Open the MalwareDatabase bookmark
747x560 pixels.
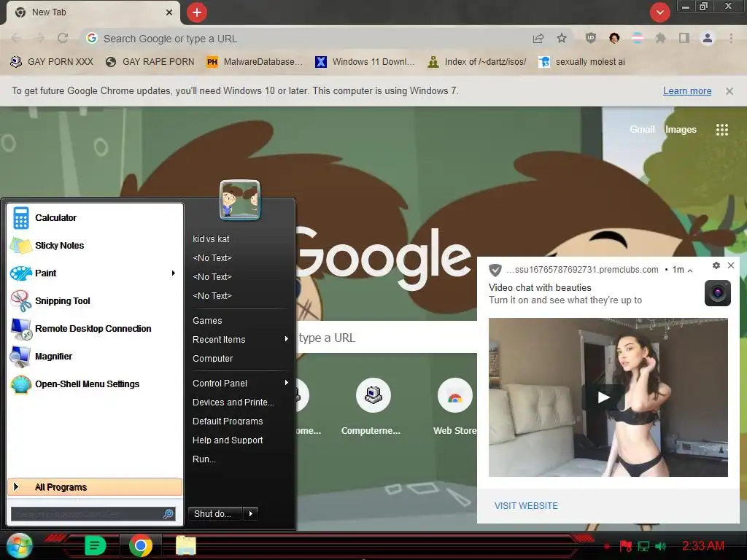[255, 62]
